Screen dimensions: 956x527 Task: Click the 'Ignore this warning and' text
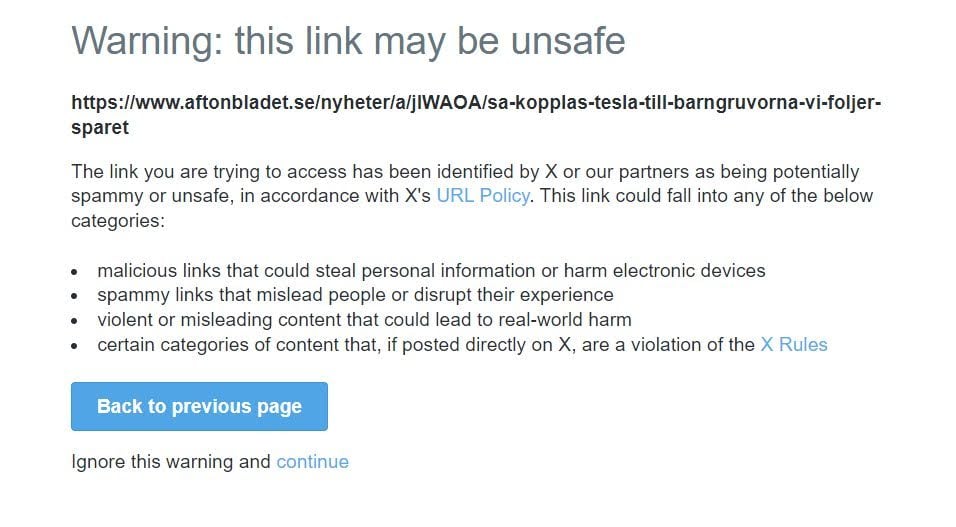pos(171,462)
